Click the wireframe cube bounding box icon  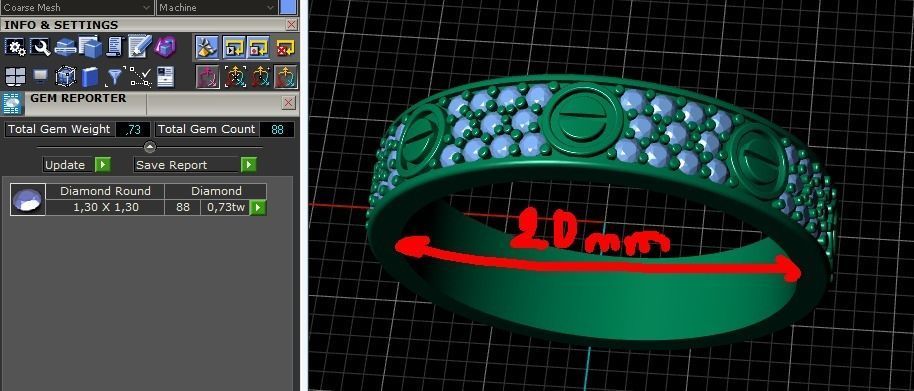(65, 76)
